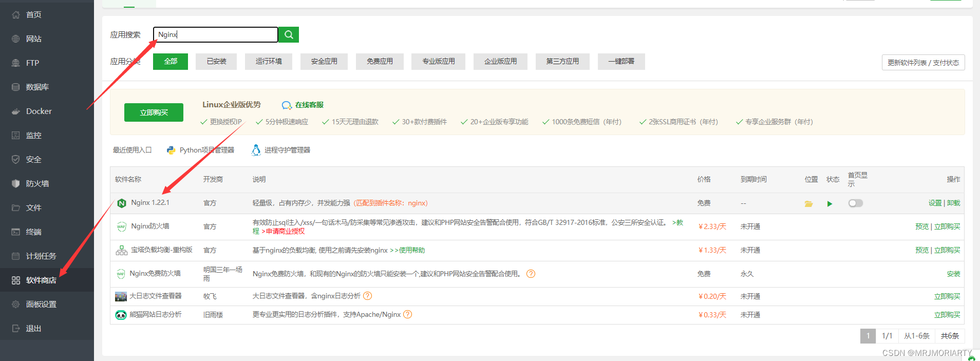This screenshot has height=361, width=980.
Task: Open the >>使用帮助 link
Action: tap(407, 251)
